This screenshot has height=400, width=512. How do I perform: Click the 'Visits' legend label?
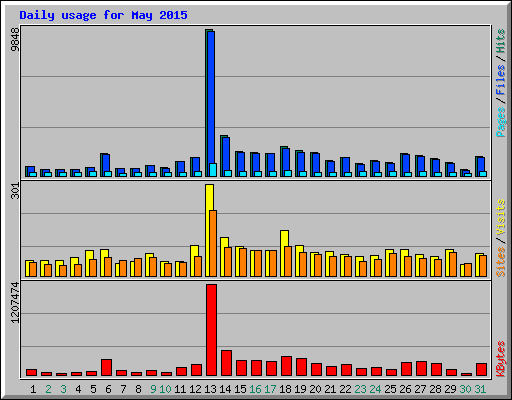point(500,217)
